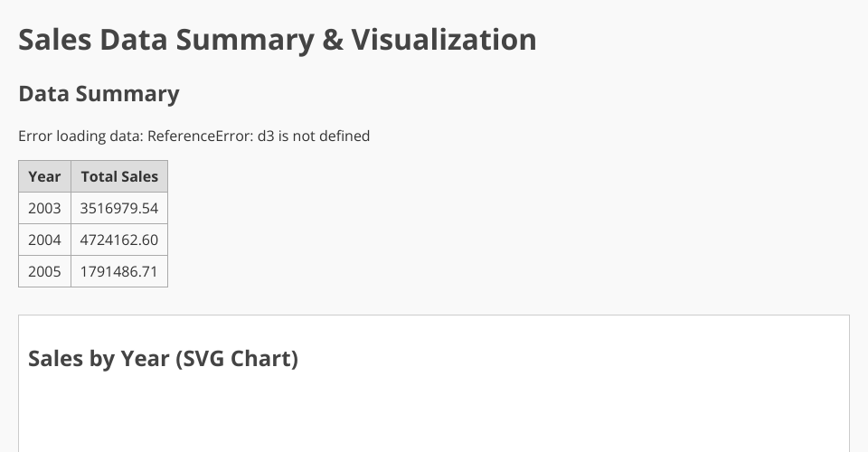Click the empty chart area below chart heading
The width and height of the screenshot is (868, 452).
(x=434, y=416)
